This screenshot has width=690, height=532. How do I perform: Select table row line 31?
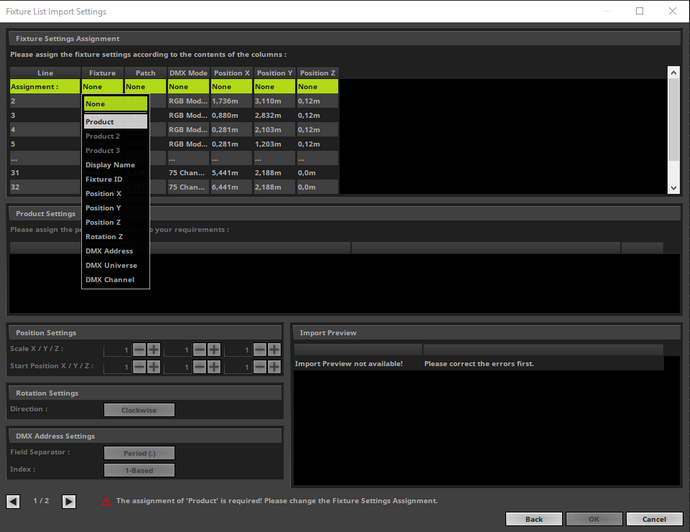point(174,173)
